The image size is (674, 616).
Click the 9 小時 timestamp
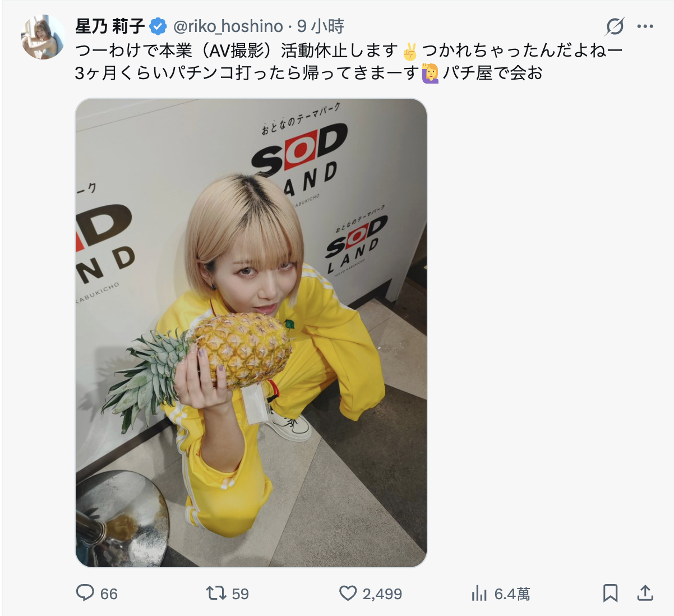pyautogui.click(x=321, y=26)
